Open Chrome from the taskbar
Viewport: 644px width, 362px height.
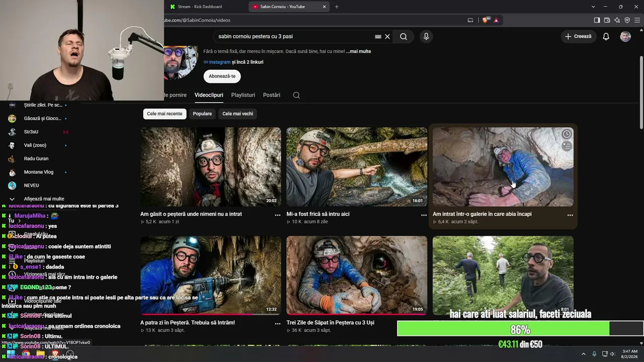[x=26, y=354]
